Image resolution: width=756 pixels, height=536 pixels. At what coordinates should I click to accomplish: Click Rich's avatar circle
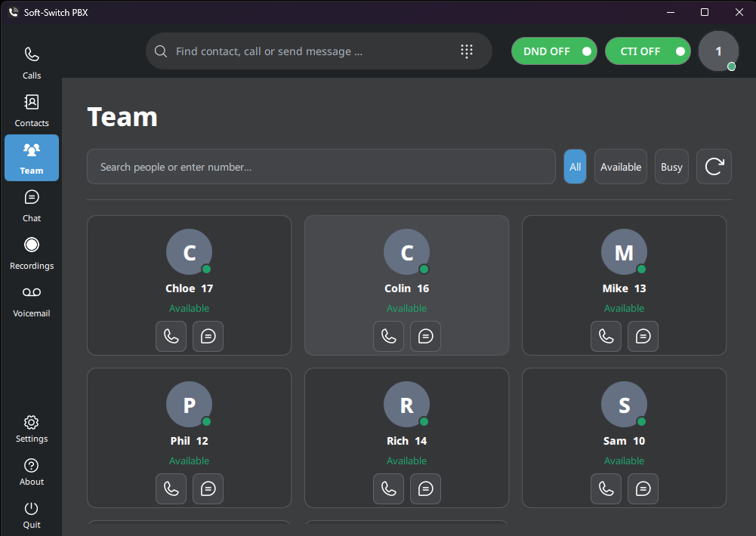(406, 405)
